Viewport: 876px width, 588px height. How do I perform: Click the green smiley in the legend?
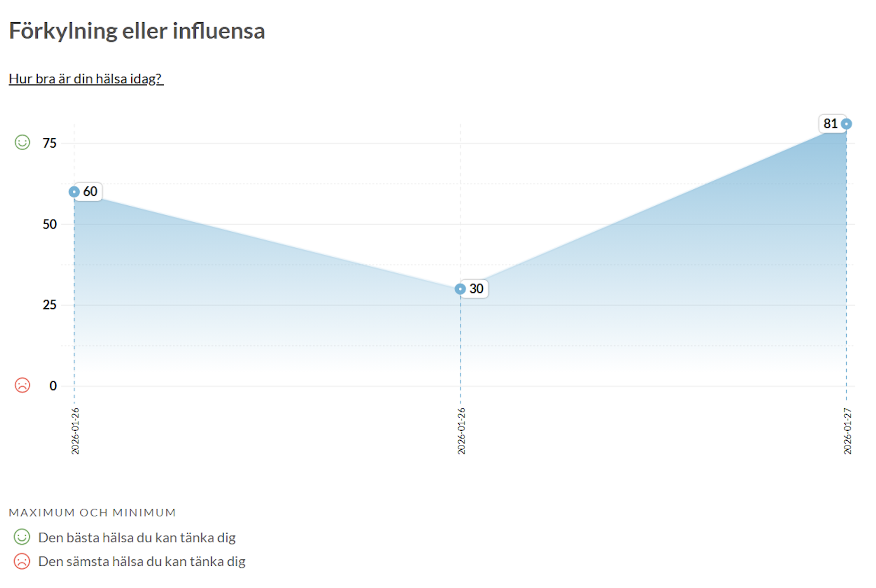22,537
